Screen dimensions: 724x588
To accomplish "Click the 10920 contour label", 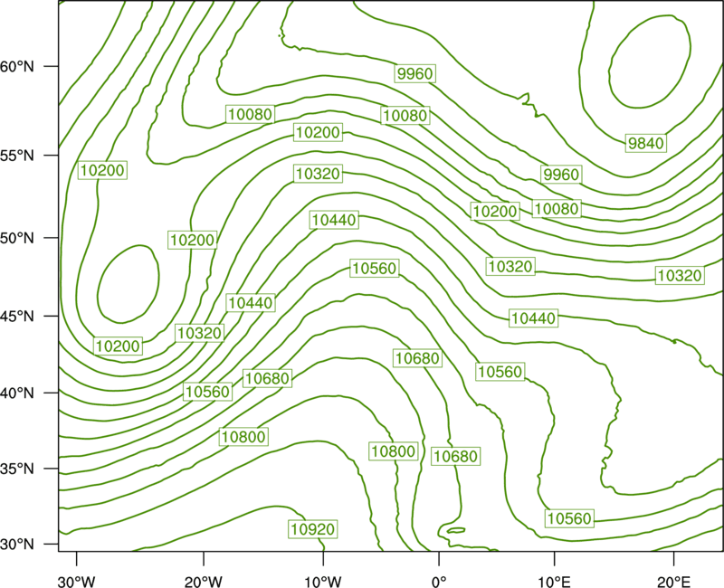I will point(313,529).
